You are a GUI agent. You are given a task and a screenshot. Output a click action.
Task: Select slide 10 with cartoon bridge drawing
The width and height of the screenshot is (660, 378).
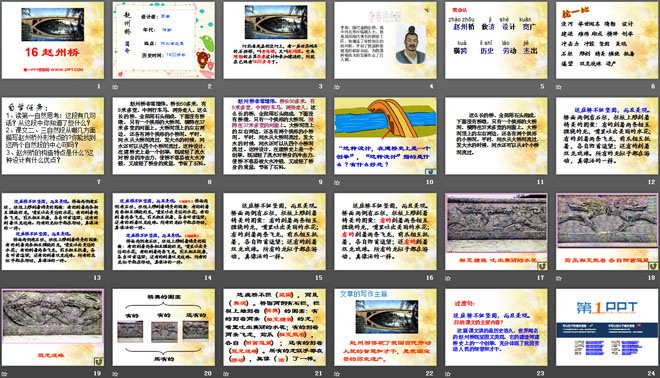click(x=385, y=136)
